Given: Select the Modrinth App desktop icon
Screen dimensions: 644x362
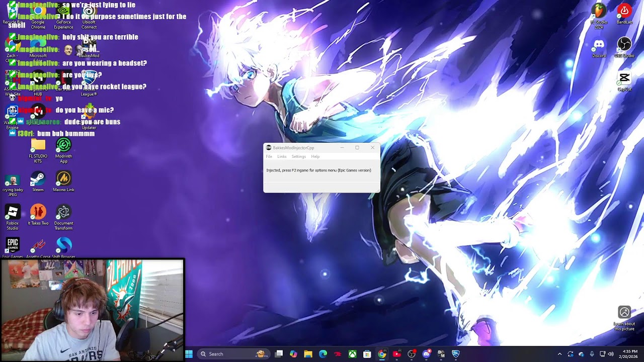Looking at the screenshot, I should click(63, 151).
